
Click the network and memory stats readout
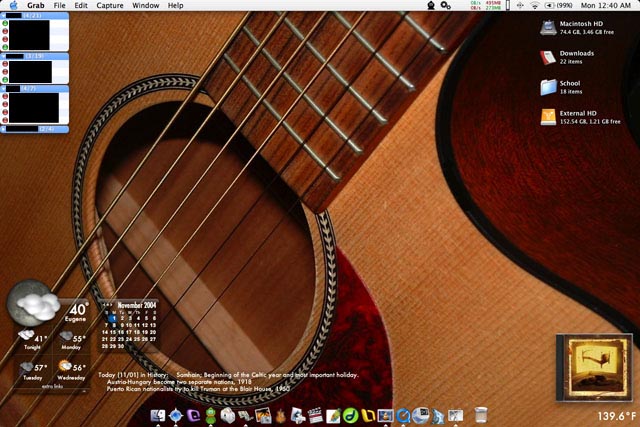tap(486, 5)
